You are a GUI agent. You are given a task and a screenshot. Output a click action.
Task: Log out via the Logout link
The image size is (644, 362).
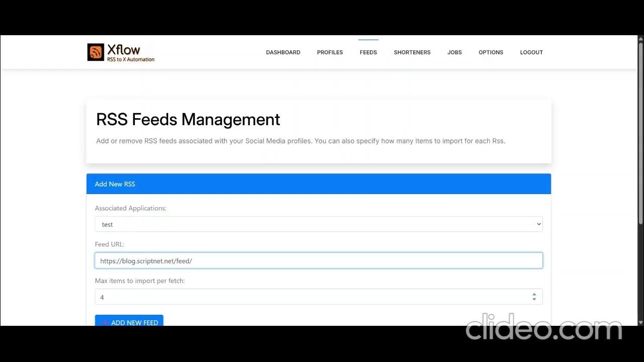[x=531, y=52]
